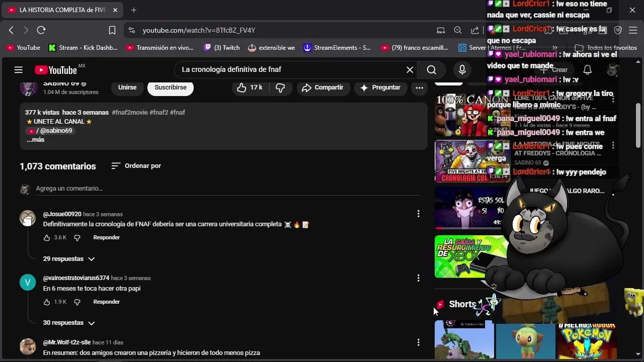Like comment by @Josue00920
The image size is (644, 362).
click(47, 237)
